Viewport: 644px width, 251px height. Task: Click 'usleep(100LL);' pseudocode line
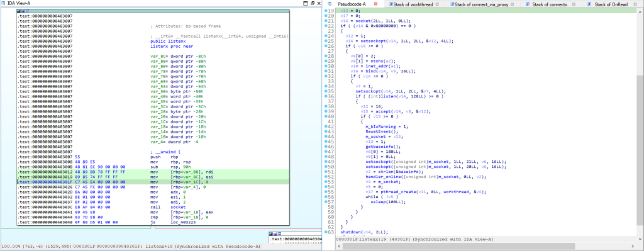coord(387,202)
